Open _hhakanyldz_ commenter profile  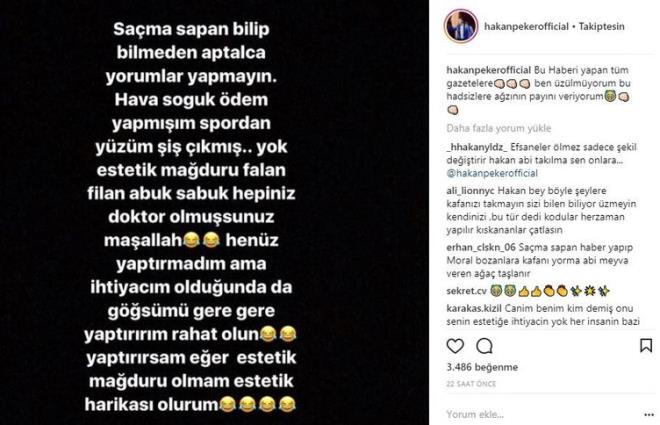click(x=477, y=147)
